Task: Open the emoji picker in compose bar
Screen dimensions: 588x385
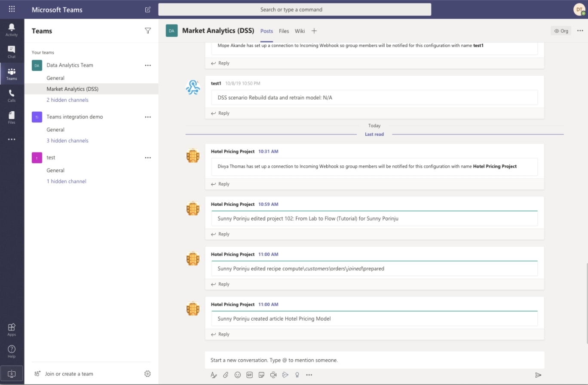Action: (238, 375)
